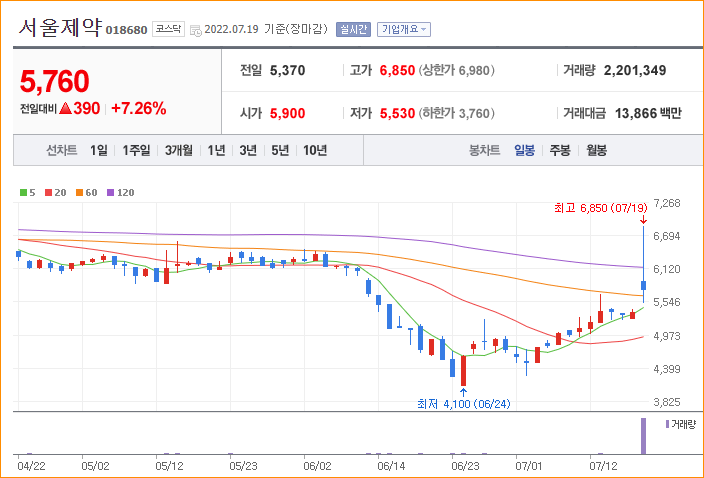This screenshot has height=478, width=704.
Task: Click the red up-triangle before the 390 change
Action: click(x=66, y=108)
